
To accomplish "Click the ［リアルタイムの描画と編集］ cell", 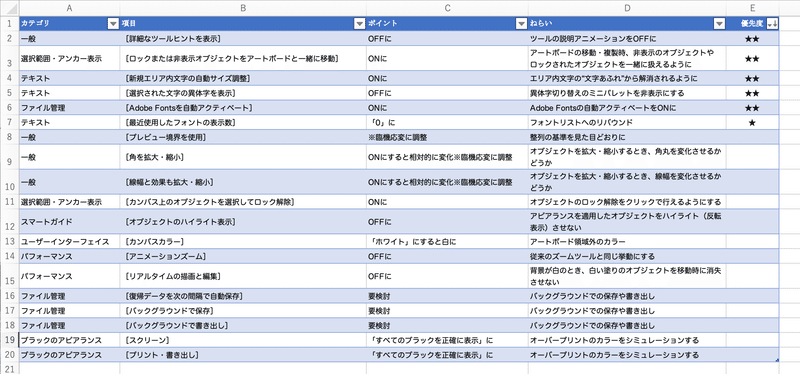I will (243, 276).
